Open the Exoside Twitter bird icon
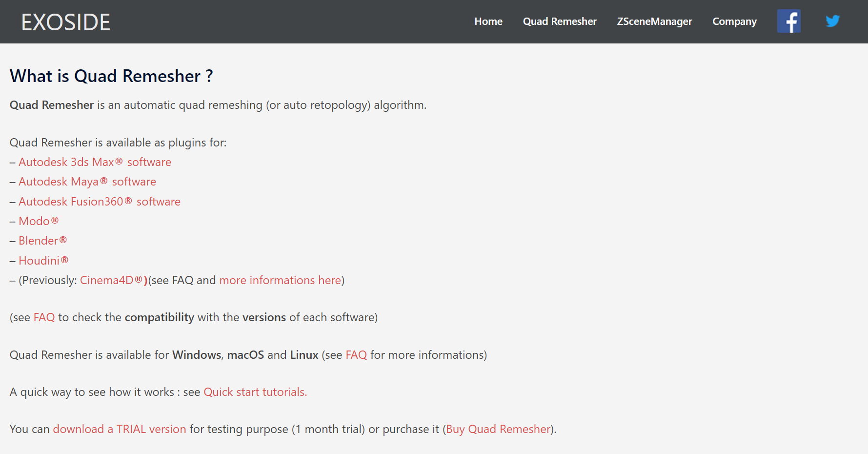The image size is (868, 454). (832, 21)
